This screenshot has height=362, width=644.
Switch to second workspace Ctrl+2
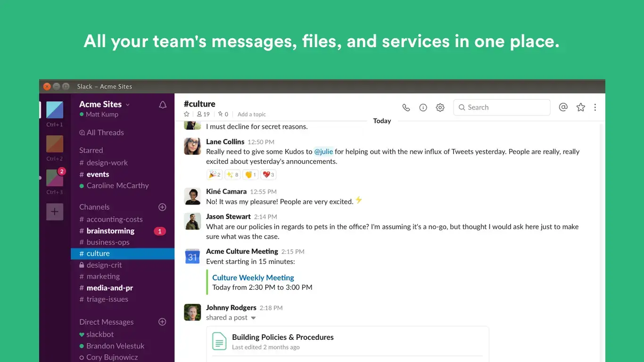(55, 144)
